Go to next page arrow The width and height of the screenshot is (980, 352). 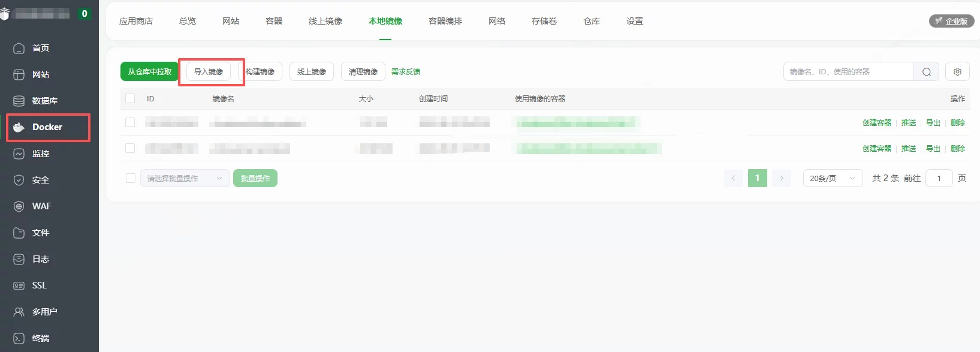click(782, 178)
